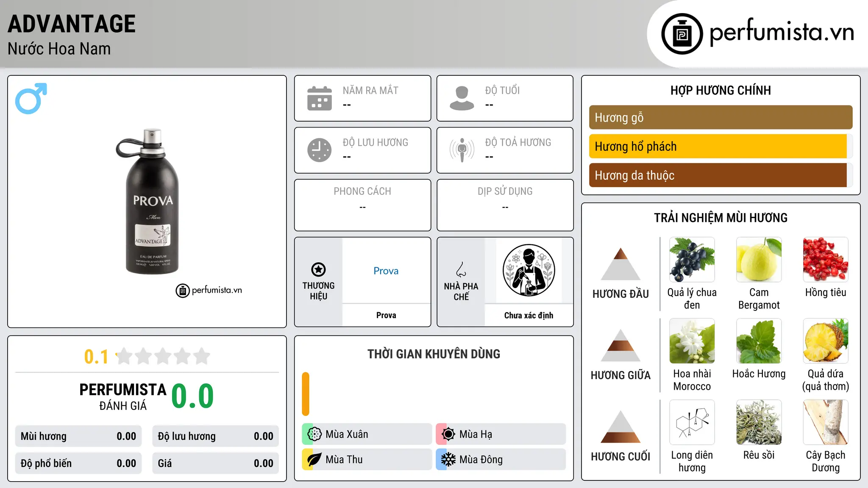Image resolution: width=868 pixels, height=488 pixels.
Task: Select the Rêu sồi note image
Action: coord(759,422)
